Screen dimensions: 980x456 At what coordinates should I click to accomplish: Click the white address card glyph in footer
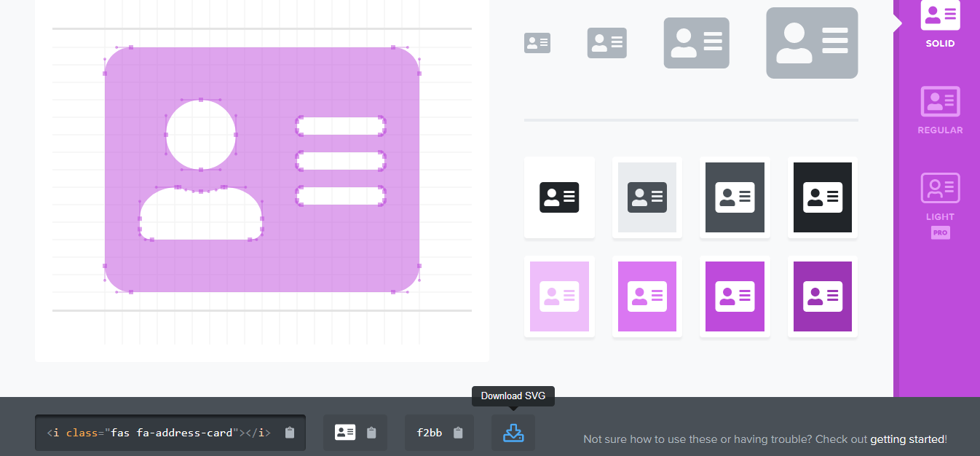point(345,432)
